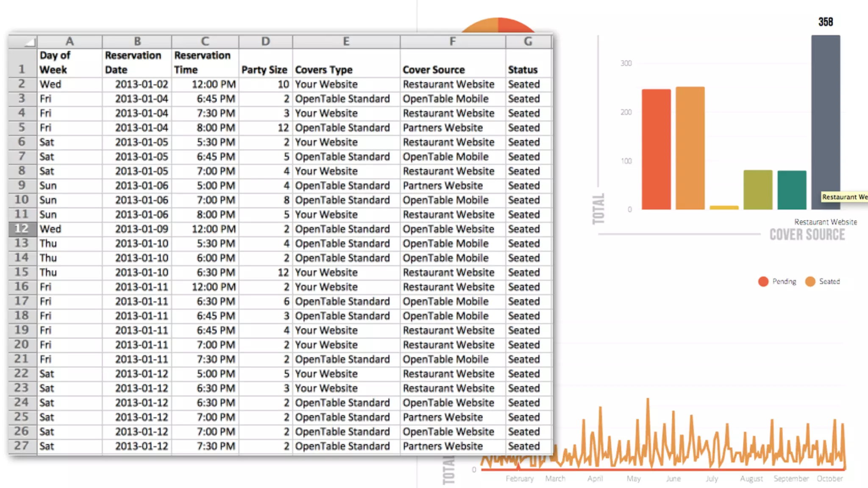
Task: Select column D header
Action: click(265, 42)
